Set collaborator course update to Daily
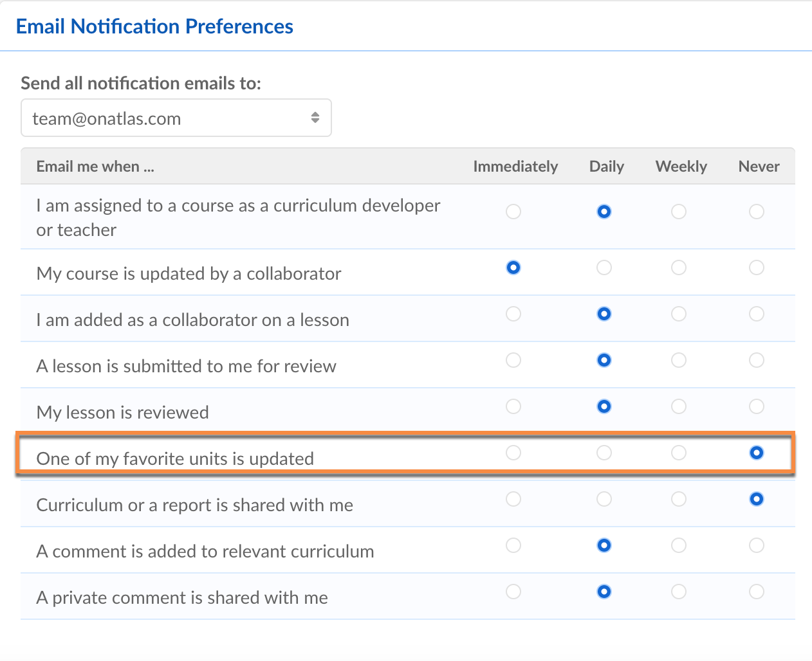The image size is (812, 661). [604, 267]
